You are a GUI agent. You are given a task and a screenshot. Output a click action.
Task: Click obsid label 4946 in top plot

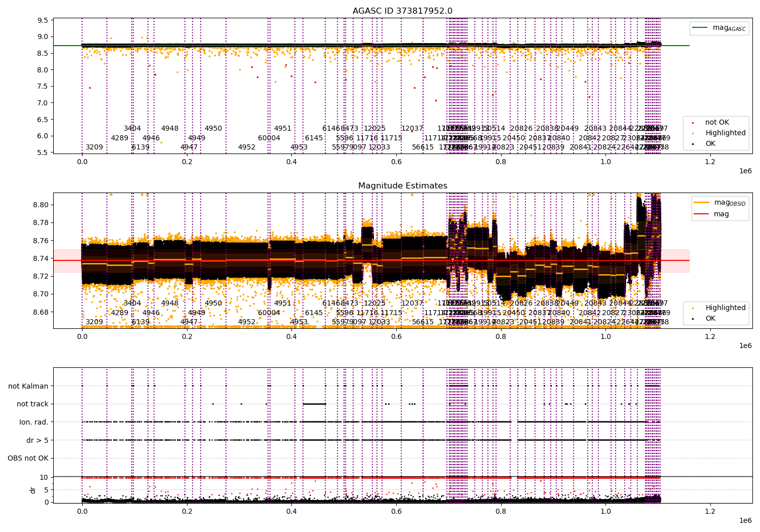tap(151, 138)
